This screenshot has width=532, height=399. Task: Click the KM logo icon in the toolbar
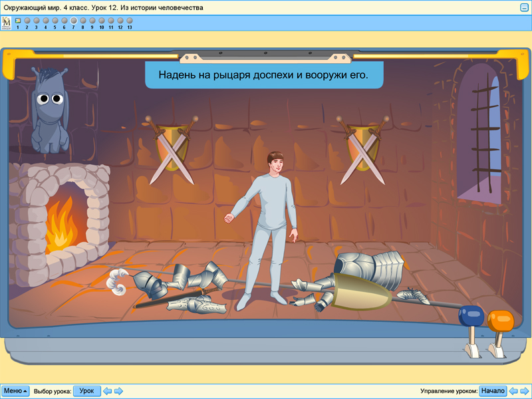click(x=7, y=23)
